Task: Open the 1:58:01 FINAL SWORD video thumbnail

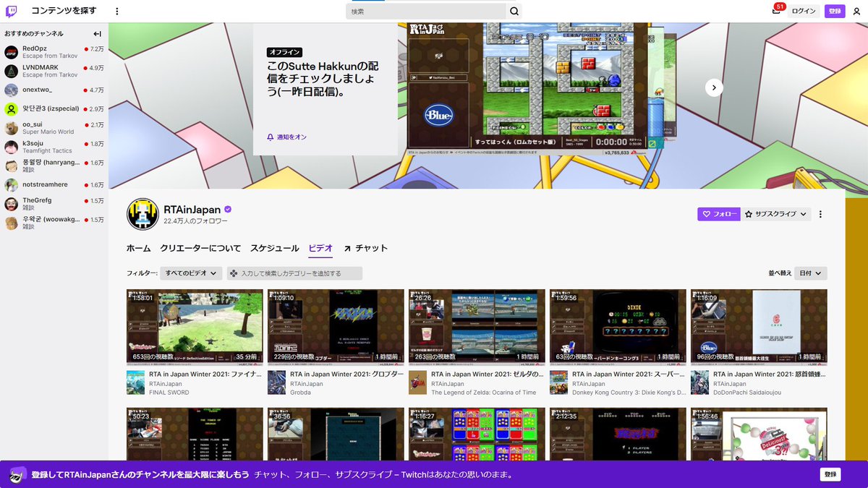Action: (x=195, y=328)
